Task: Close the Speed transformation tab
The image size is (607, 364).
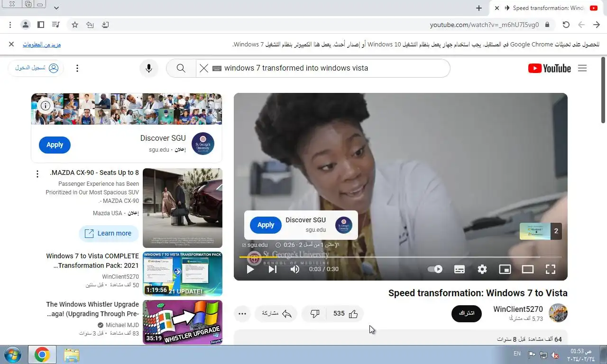Action: pos(497,8)
